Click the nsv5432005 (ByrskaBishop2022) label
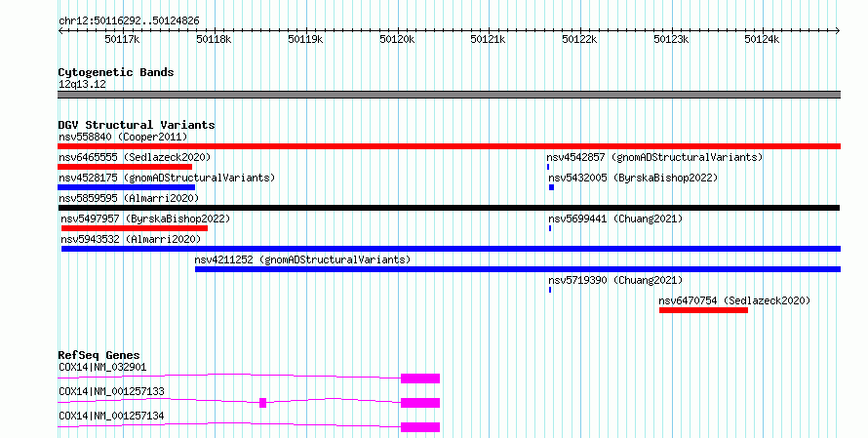 (x=633, y=178)
